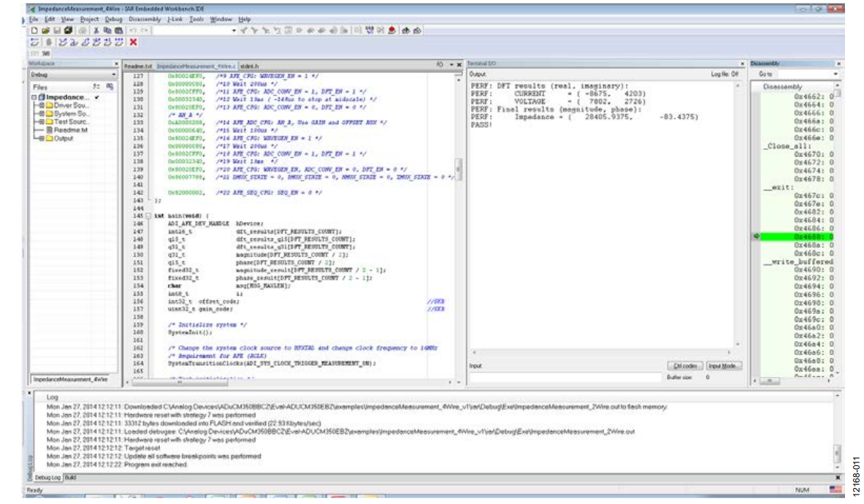Click the Paste toolbar icon
This screenshot has width=864, height=504.
[x=118, y=31]
